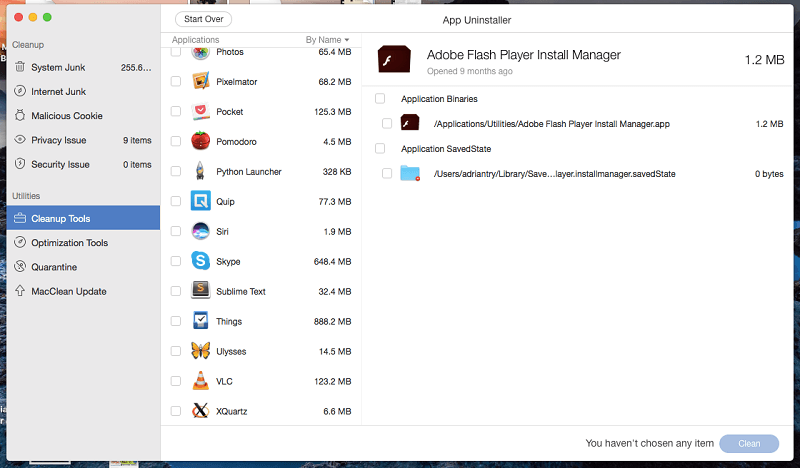Select the Ulysses app row
This screenshot has height=468, width=800.
click(x=261, y=351)
